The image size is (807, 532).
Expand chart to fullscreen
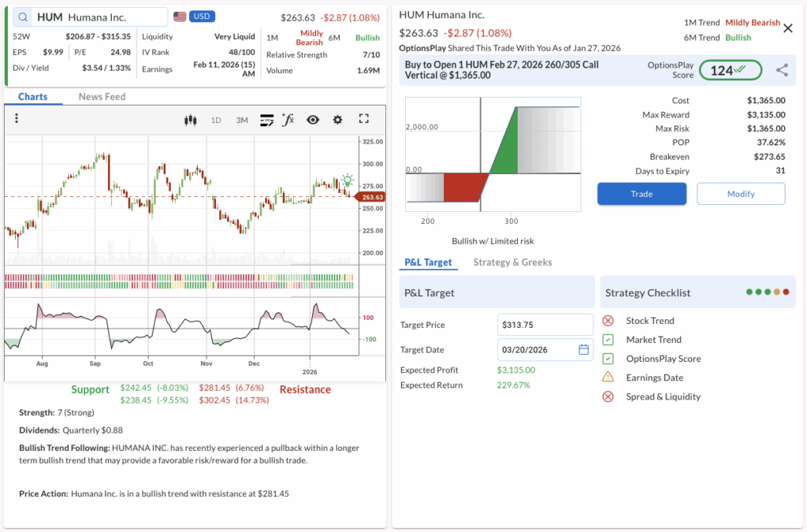(363, 119)
